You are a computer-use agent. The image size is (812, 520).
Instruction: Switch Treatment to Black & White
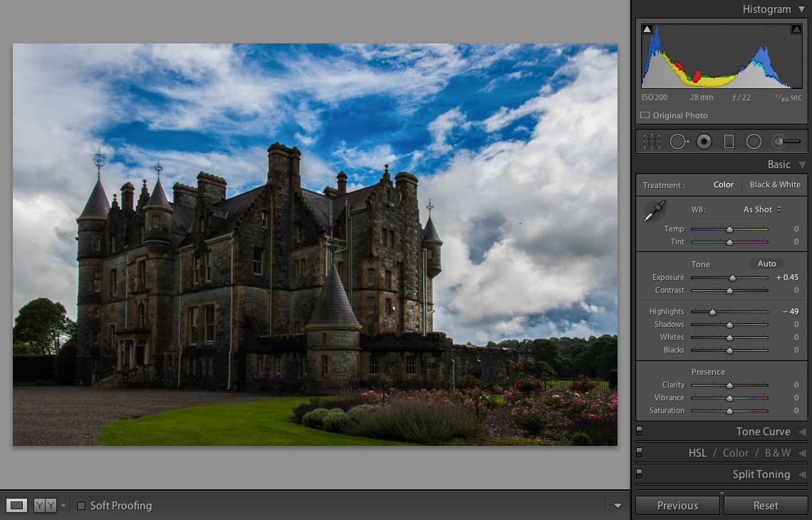[775, 184]
